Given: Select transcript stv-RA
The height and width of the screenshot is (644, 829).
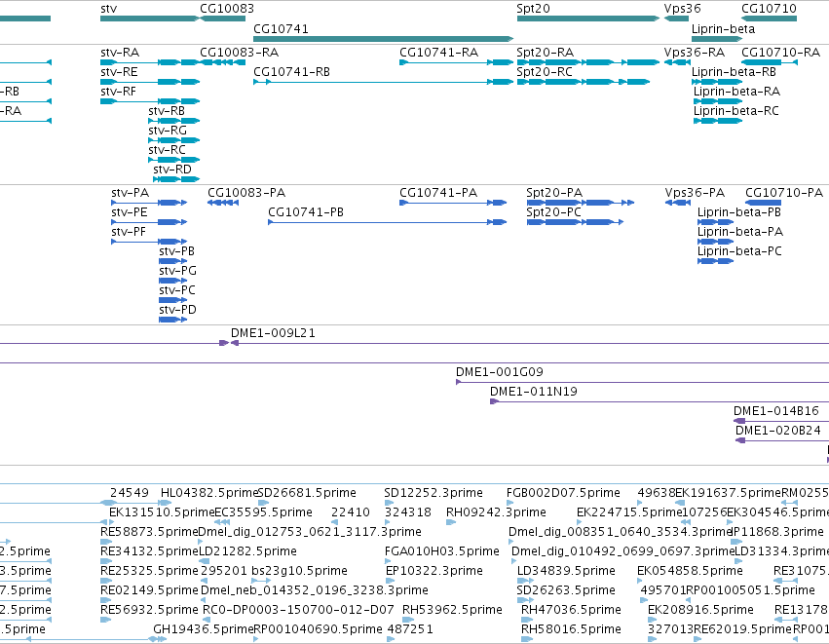Looking at the screenshot, I should tap(150, 62).
